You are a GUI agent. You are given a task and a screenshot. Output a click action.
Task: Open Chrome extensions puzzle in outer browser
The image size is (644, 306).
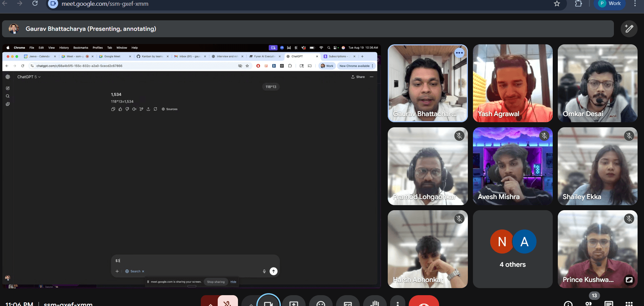tap(578, 4)
